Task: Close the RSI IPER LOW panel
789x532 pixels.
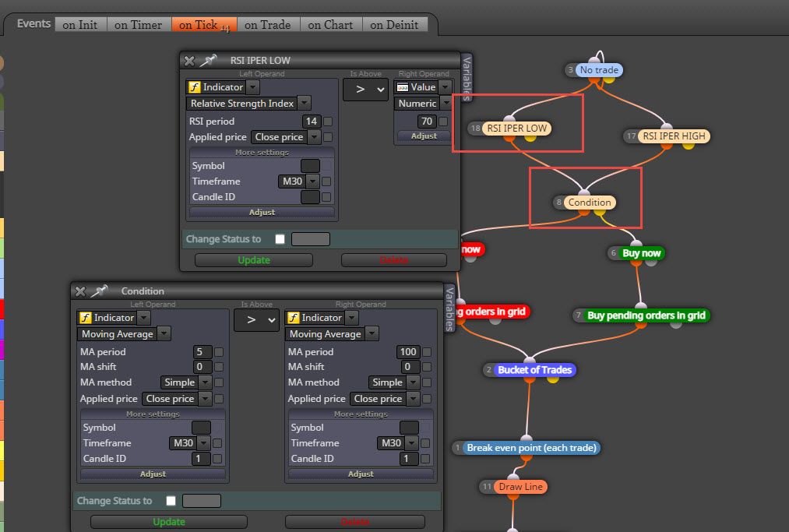Action: coord(189,61)
